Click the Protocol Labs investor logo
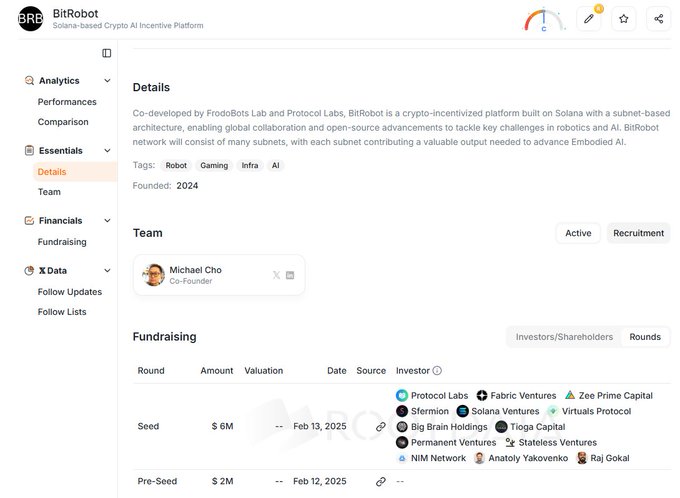The height and width of the screenshot is (498, 680). [x=402, y=395]
